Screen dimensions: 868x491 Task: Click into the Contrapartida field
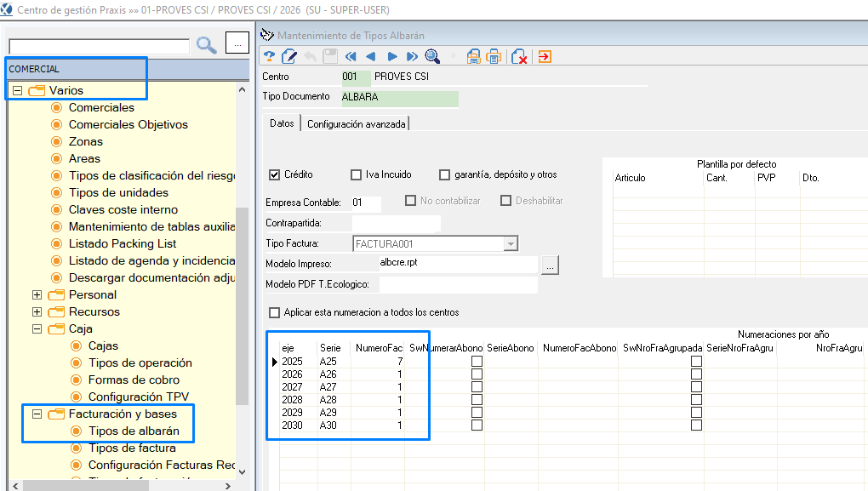397,223
